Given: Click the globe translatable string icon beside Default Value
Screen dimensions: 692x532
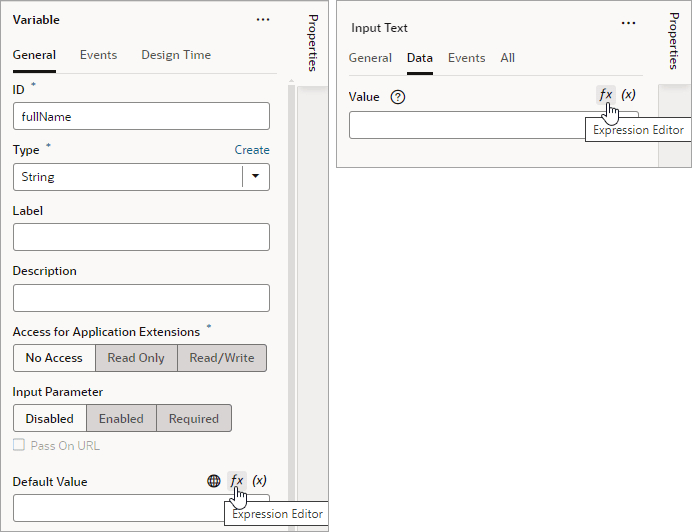Looking at the screenshot, I should [214, 481].
